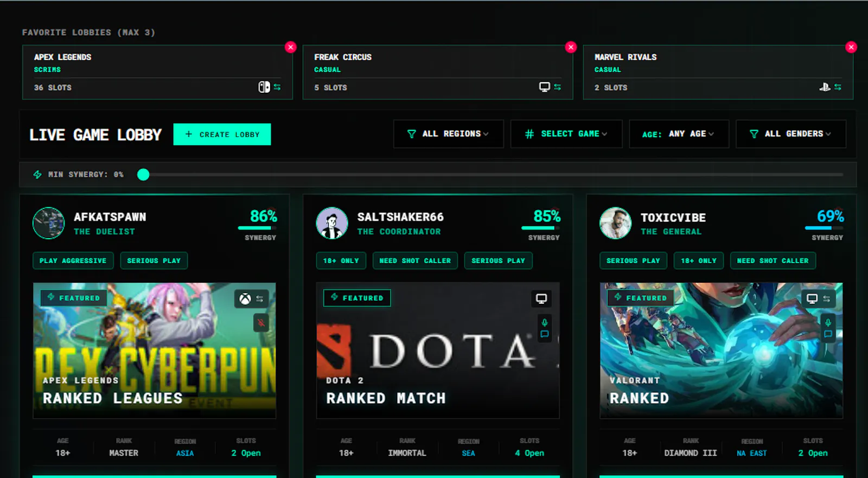Click 4 Open slots on Dota 2 card
This screenshot has height=478, width=868.
point(529,453)
